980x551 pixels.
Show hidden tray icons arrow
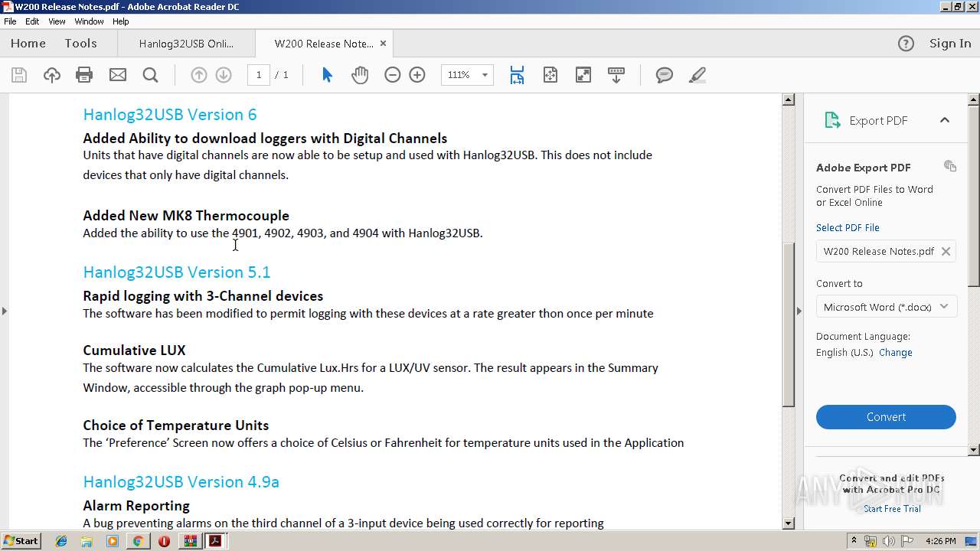coord(854,541)
